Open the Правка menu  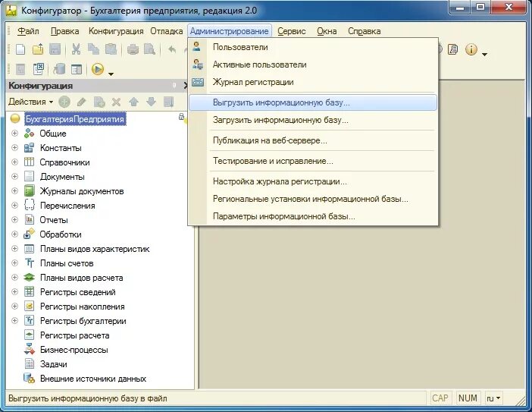tap(65, 31)
